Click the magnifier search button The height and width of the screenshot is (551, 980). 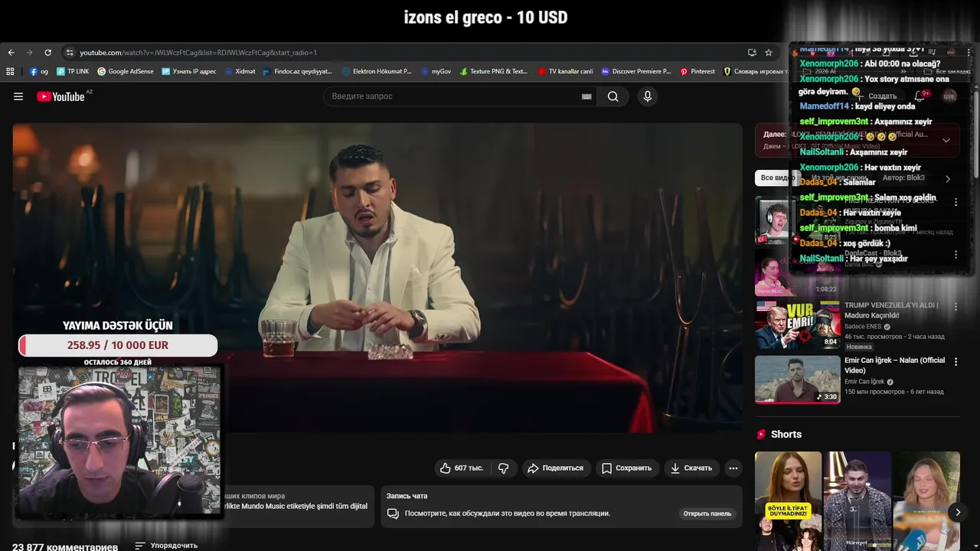click(613, 96)
